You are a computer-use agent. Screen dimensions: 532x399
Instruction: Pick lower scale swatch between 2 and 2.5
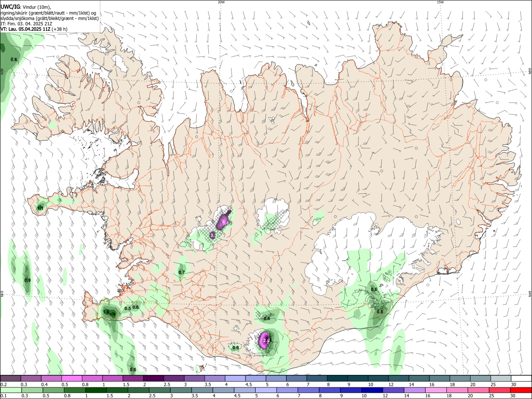(138, 390)
